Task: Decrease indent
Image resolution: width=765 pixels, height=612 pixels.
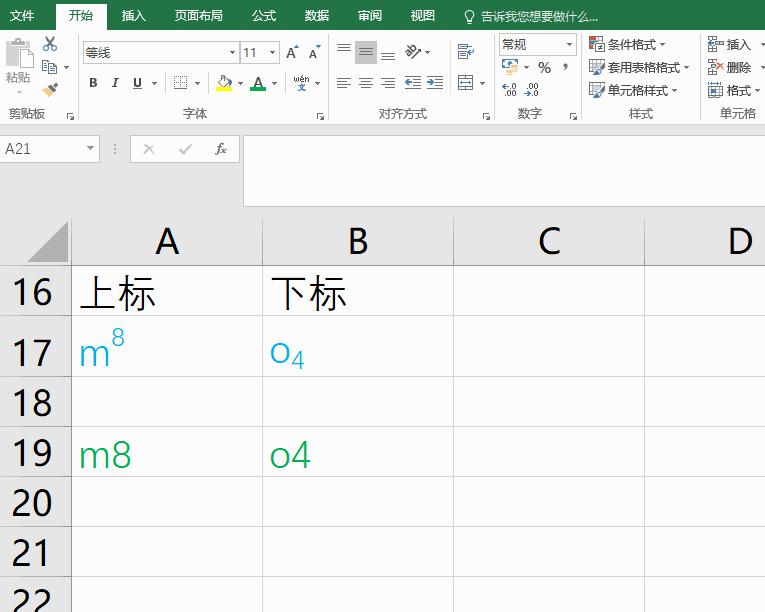Action: [x=413, y=83]
